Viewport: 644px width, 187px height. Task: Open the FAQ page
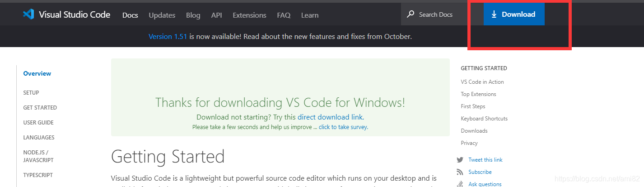[284, 15]
